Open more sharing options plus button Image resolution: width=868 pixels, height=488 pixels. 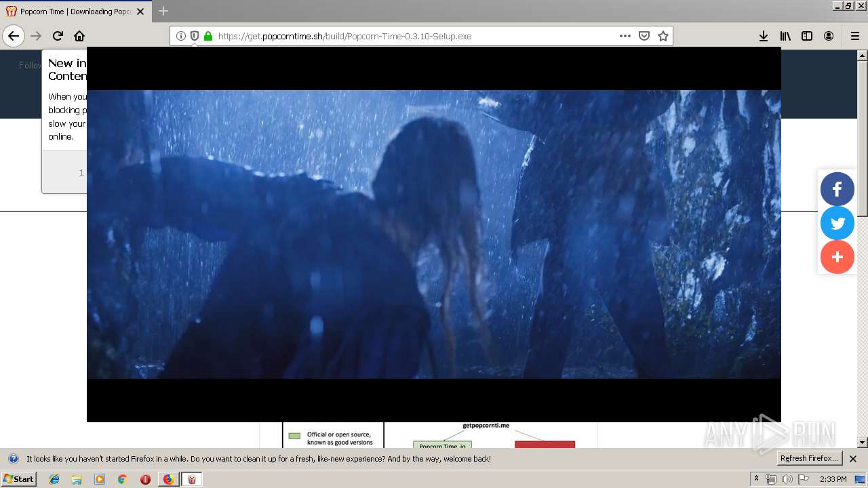coord(837,257)
